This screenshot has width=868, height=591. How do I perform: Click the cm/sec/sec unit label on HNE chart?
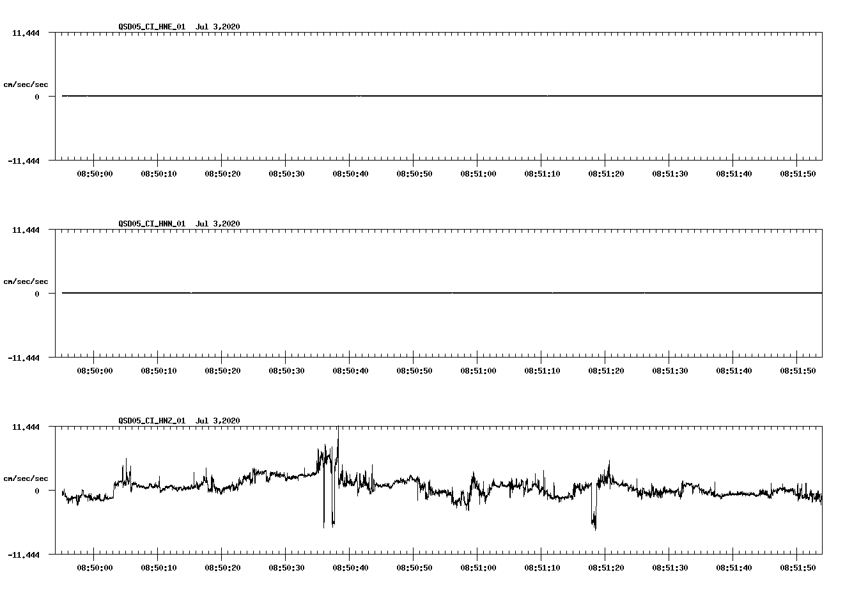tap(26, 84)
